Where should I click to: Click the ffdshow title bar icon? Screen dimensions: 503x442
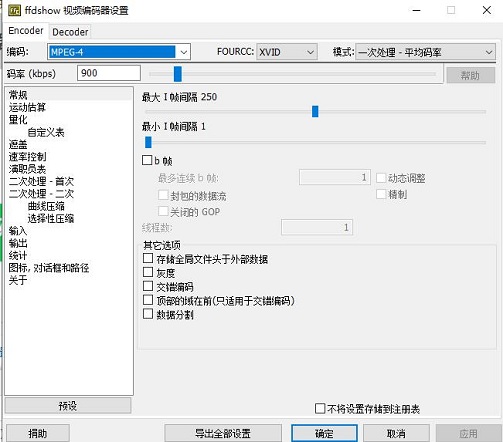click(x=14, y=11)
